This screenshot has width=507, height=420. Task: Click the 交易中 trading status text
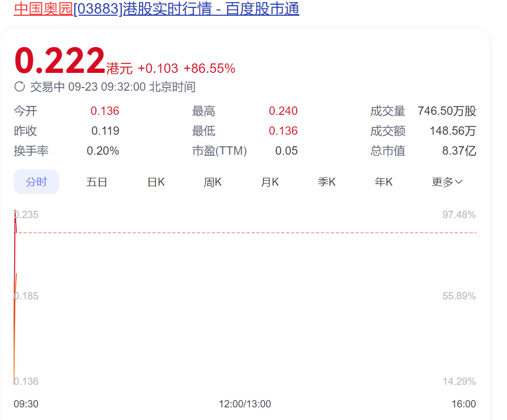[48, 87]
